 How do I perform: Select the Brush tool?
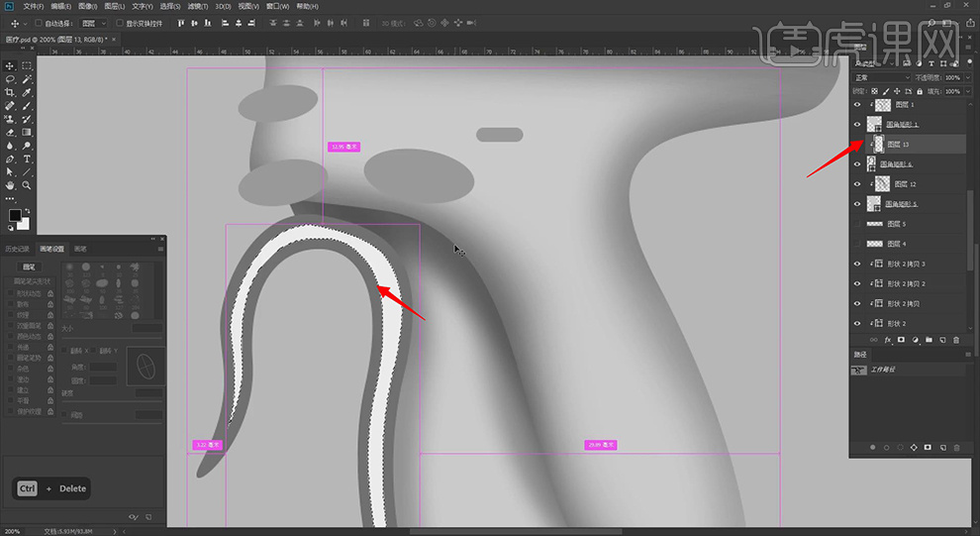tap(27, 106)
